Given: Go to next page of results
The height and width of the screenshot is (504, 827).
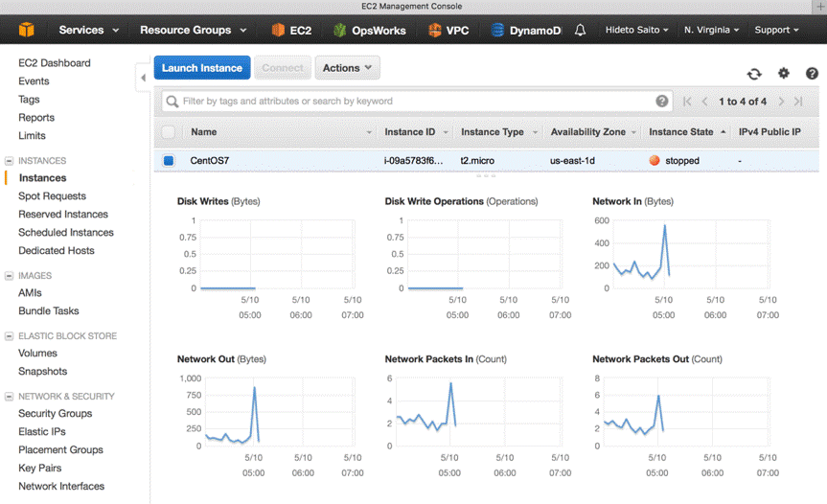Looking at the screenshot, I should [781, 102].
